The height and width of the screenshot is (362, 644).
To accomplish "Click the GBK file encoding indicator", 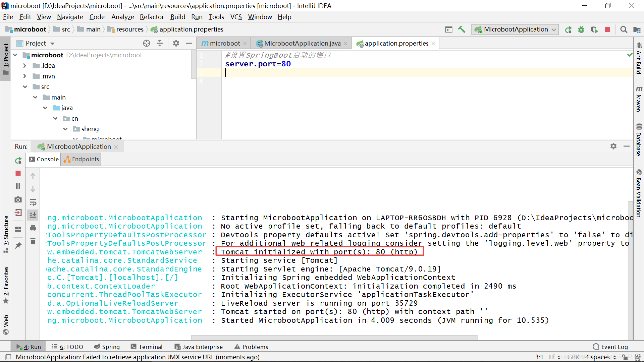I will coord(573,357).
